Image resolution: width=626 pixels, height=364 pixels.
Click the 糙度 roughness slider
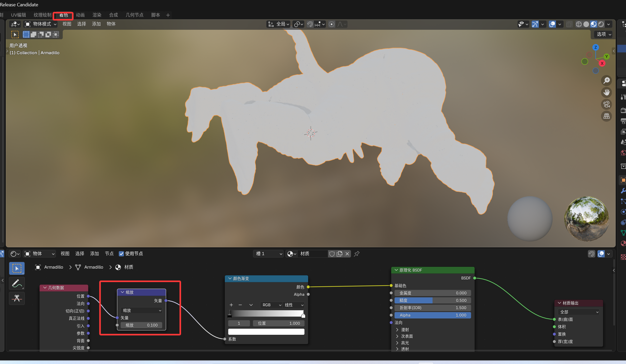(x=432, y=300)
